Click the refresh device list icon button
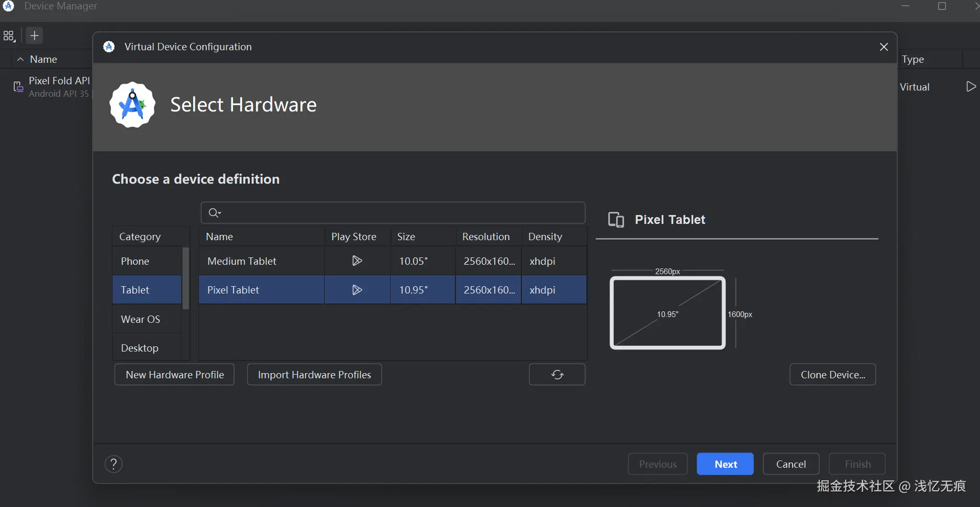Viewport: 980px width, 507px height. click(557, 375)
